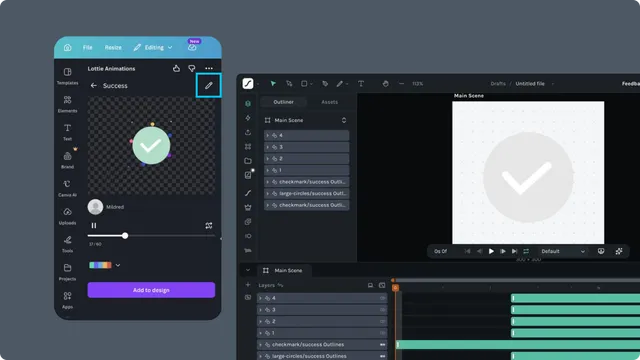Open the File menu in Canva
The image size is (640, 360).
pyautogui.click(x=87, y=47)
